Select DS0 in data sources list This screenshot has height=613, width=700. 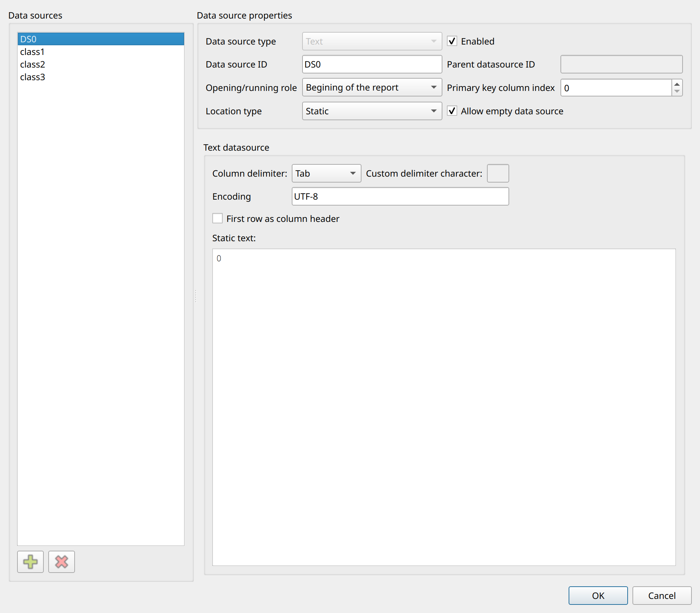pos(101,39)
